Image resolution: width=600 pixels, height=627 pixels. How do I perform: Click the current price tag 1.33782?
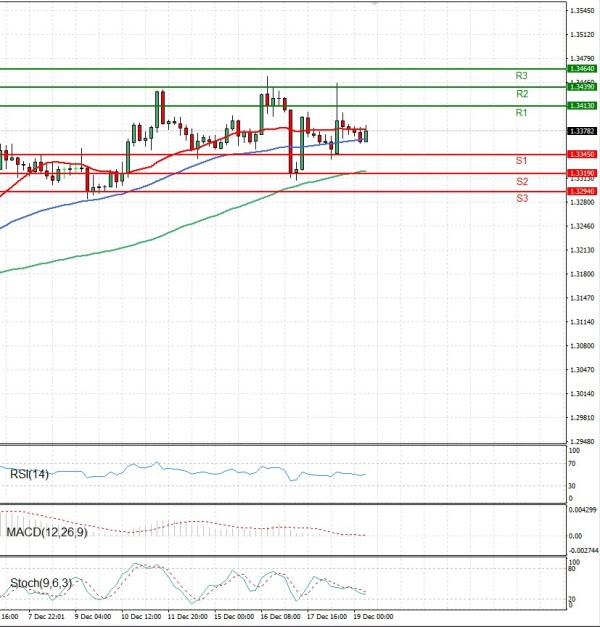click(581, 131)
